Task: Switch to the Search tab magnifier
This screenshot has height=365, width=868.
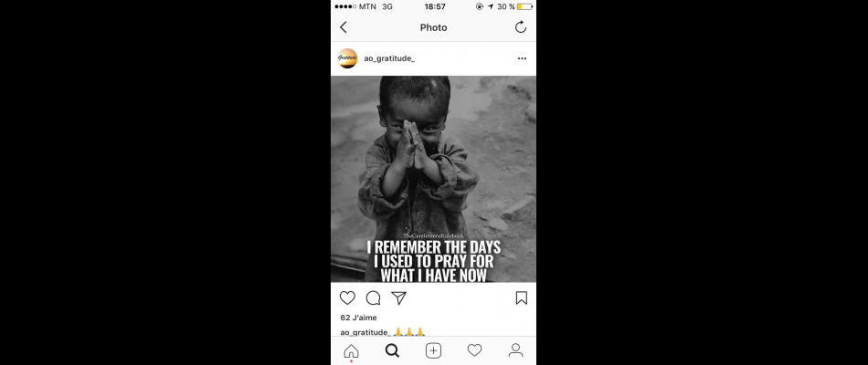Action: coord(393,350)
